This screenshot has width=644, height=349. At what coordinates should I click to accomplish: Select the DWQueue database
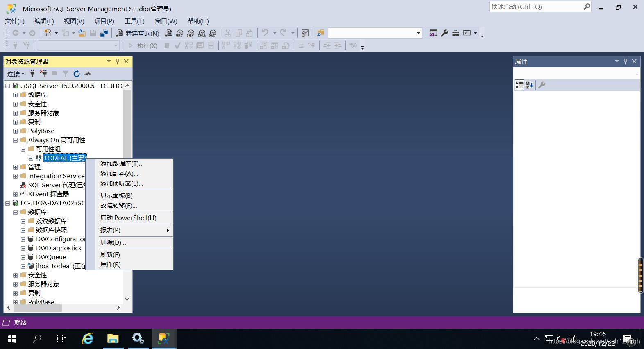(x=51, y=257)
